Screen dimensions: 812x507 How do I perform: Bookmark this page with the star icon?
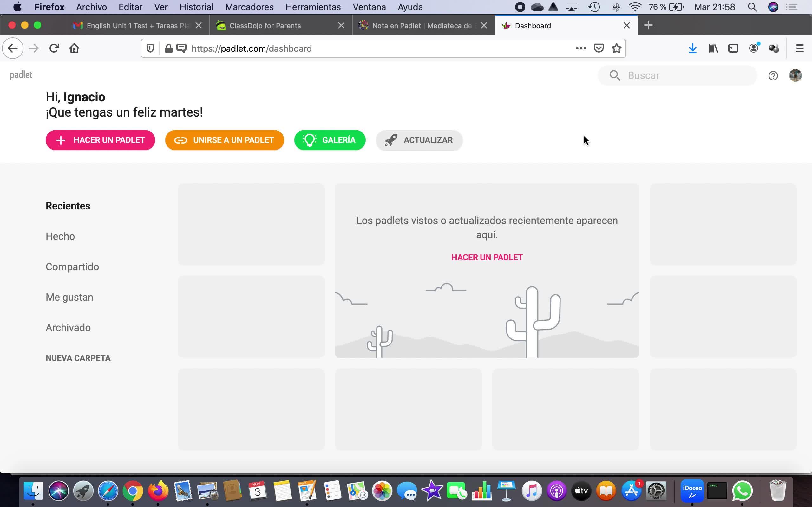[616, 48]
